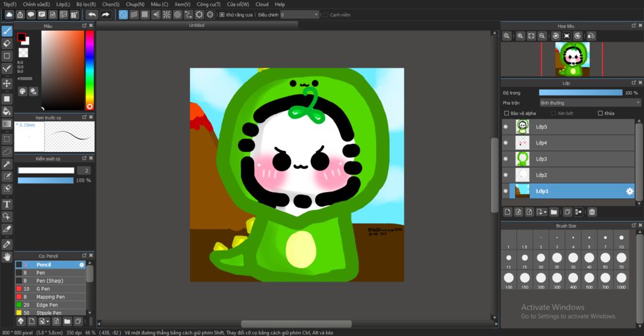Open the Lớp(L) menu

(x=63, y=4)
